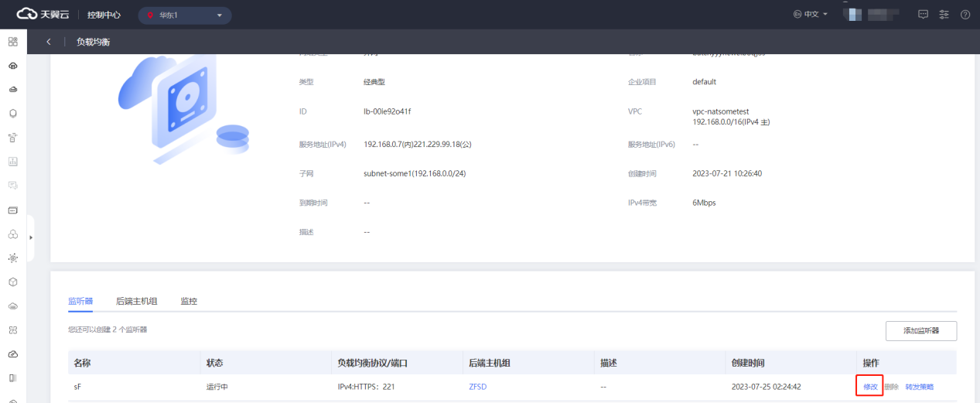Open the 华东1 region dropdown
The image size is (980, 403).
coord(184,15)
